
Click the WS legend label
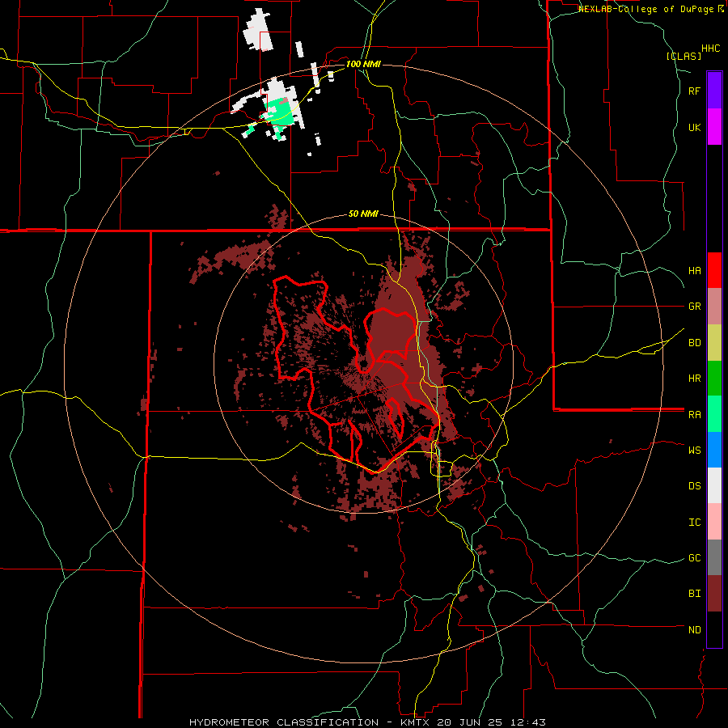[x=694, y=450]
